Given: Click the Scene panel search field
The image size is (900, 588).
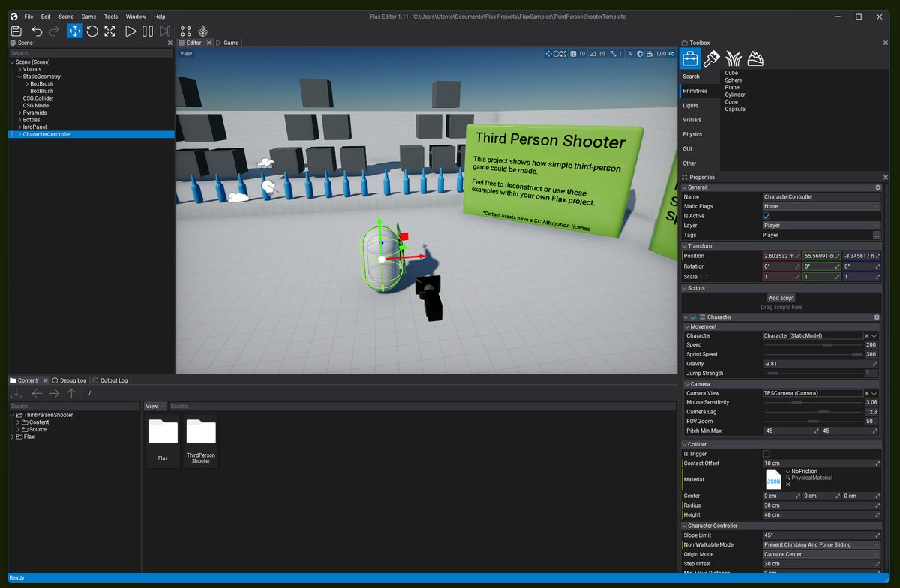Looking at the screenshot, I should coord(90,54).
